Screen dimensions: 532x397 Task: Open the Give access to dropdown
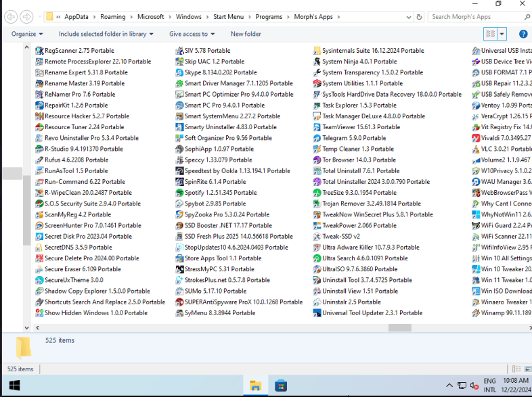192,34
